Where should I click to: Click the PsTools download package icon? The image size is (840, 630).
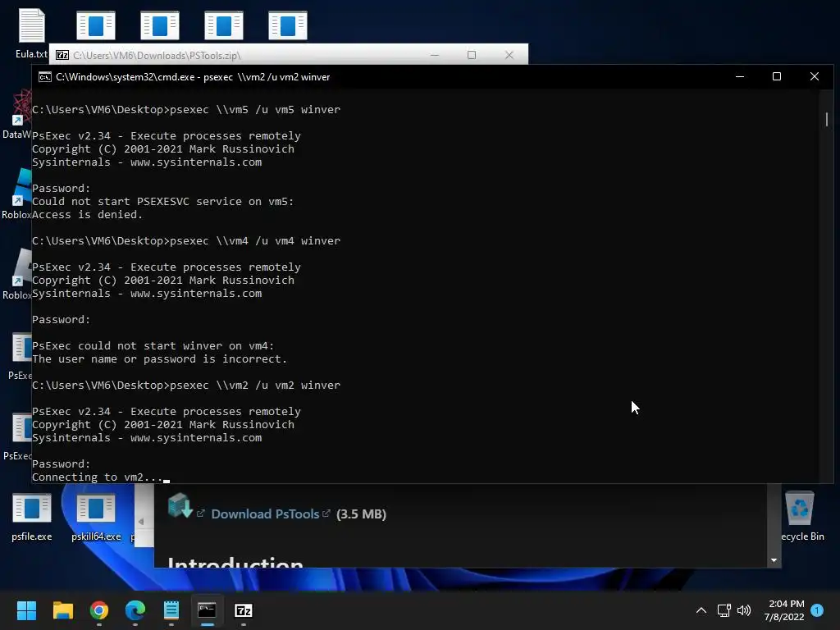point(180,505)
